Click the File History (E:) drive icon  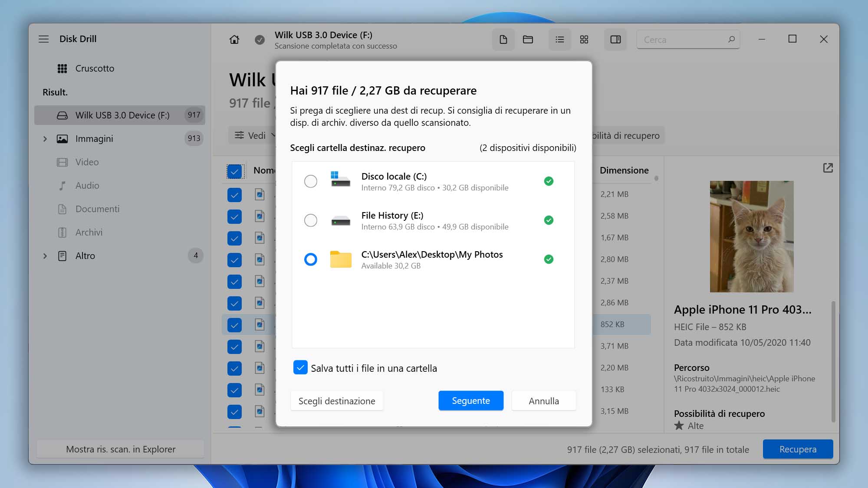tap(341, 221)
